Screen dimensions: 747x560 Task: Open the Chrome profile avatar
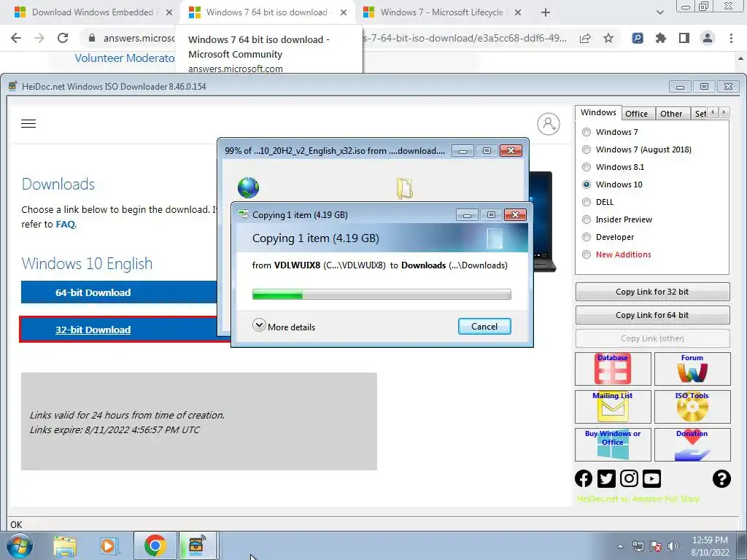pyautogui.click(x=708, y=38)
